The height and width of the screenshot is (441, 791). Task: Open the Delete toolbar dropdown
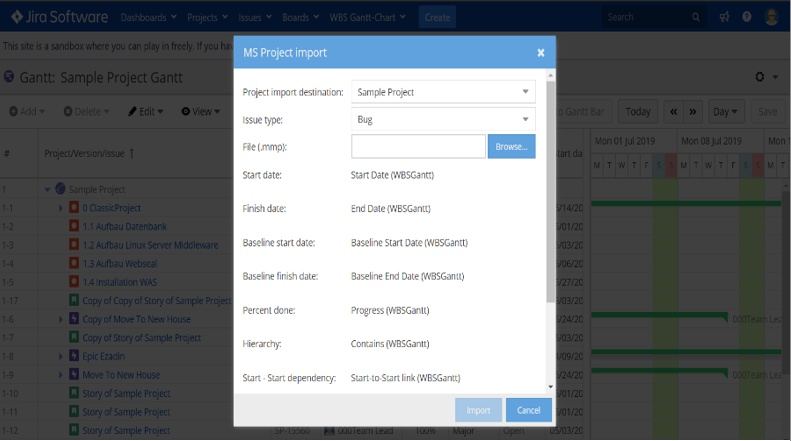[86, 112]
